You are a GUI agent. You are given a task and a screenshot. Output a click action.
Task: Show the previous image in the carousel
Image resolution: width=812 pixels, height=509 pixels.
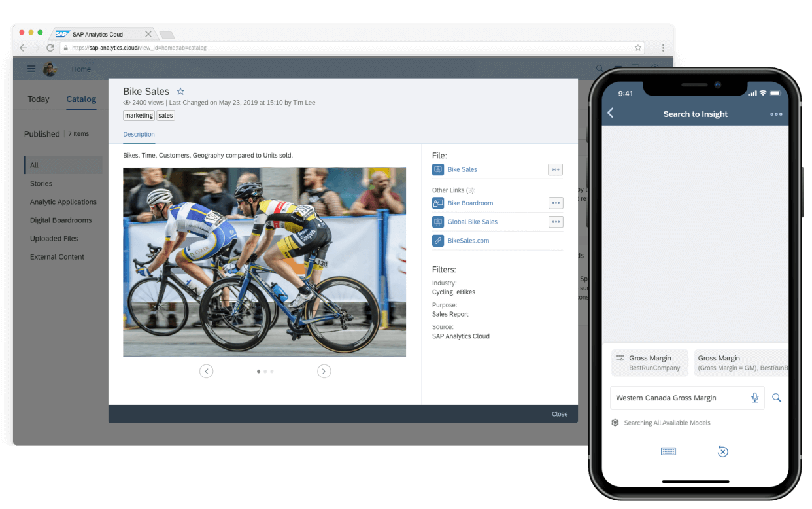point(206,372)
